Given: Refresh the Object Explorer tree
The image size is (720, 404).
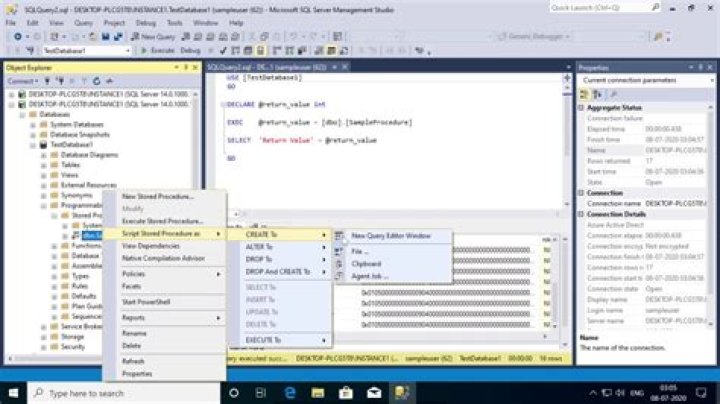Looking at the screenshot, I should (96, 81).
